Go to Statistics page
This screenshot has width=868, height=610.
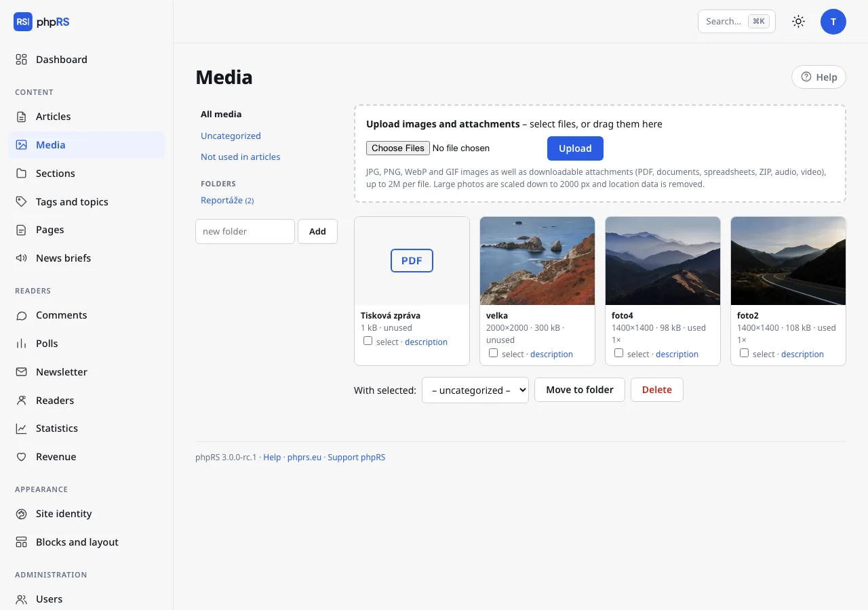pyautogui.click(x=87, y=428)
